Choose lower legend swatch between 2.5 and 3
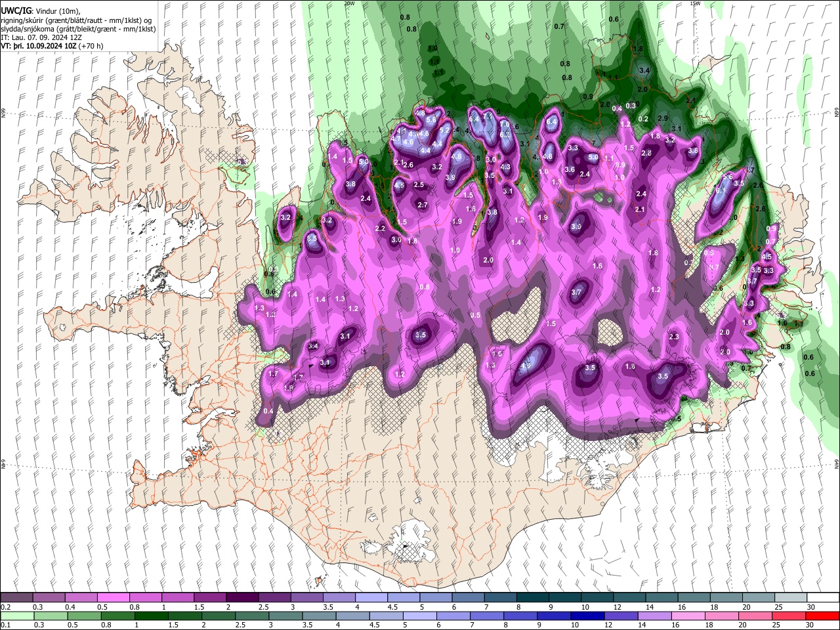The image size is (840, 630). (251, 616)
